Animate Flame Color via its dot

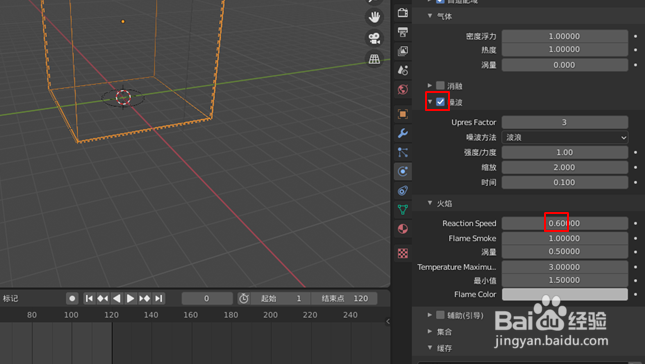click(x=636, y=294)
